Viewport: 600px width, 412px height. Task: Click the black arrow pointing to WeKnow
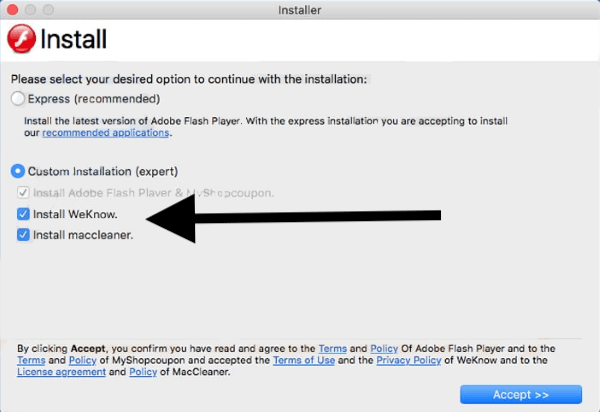pos(293,217)
